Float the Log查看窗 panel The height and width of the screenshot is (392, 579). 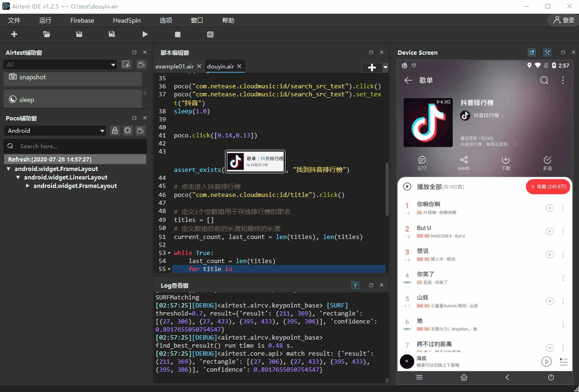pyautogui.click(x=371, y=285)
